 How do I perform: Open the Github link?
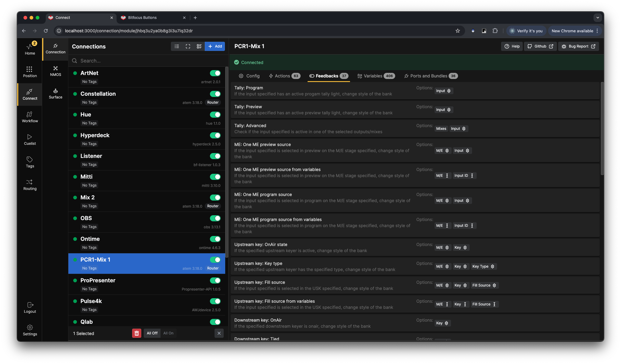(x=540, y=46)
